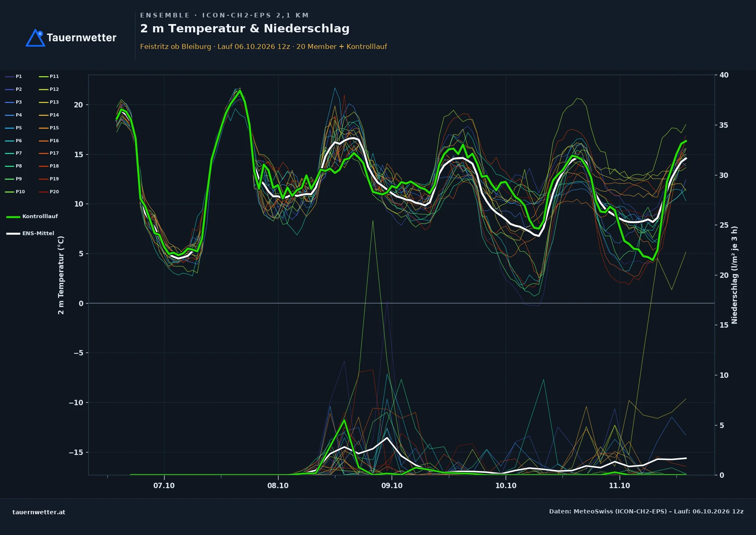Click P19 legend label

[x=54, y=179]
